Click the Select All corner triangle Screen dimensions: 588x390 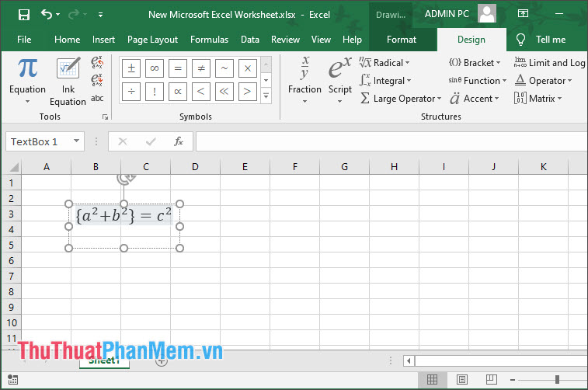pyautogui.click(x=13, y=167)
